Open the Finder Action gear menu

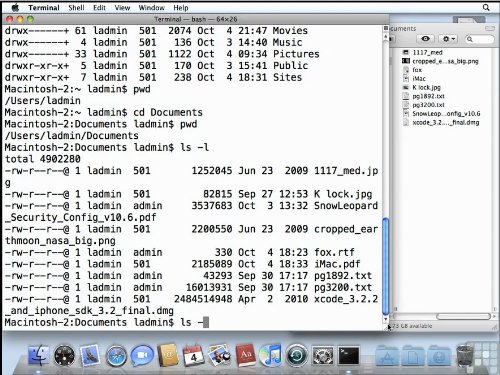tap(449, 39)
